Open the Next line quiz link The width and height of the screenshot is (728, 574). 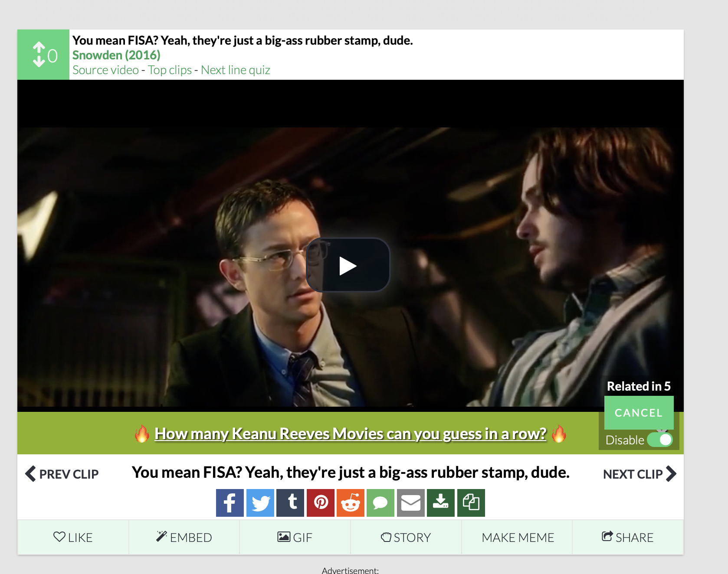(x=236, y=70)
